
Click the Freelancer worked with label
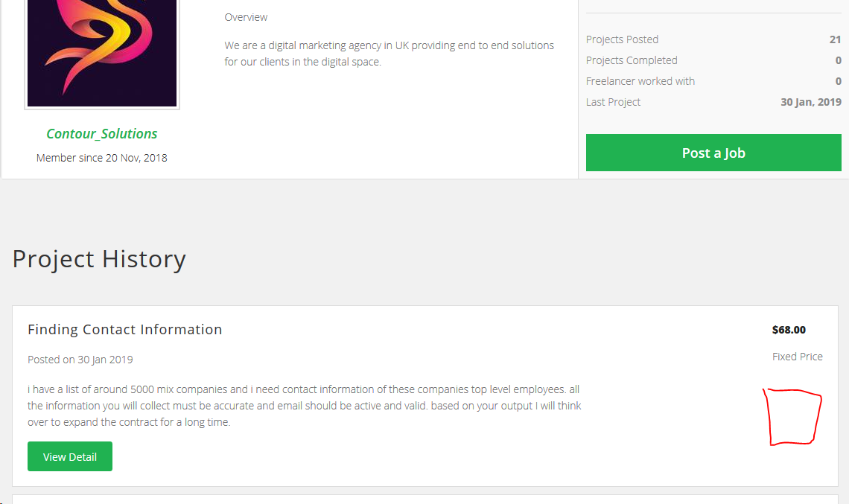640,81
